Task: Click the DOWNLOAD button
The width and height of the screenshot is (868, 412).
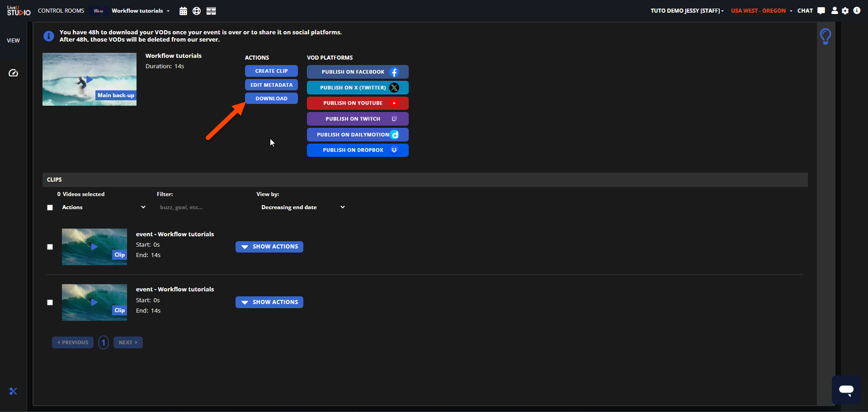Action: click(x=271, y=98)
